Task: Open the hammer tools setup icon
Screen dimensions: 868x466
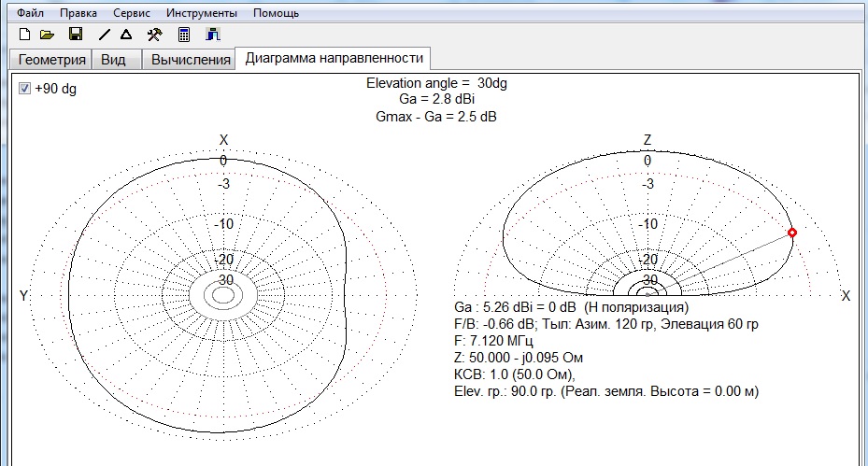Action: [x=155, y=35]
